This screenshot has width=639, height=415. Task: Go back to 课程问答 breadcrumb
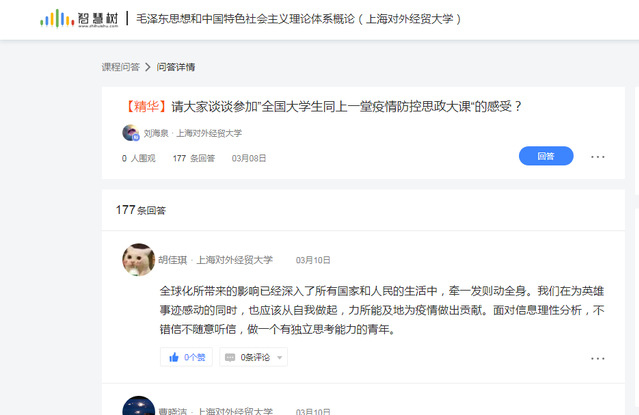pyautogui.click(x=121, y=67)
